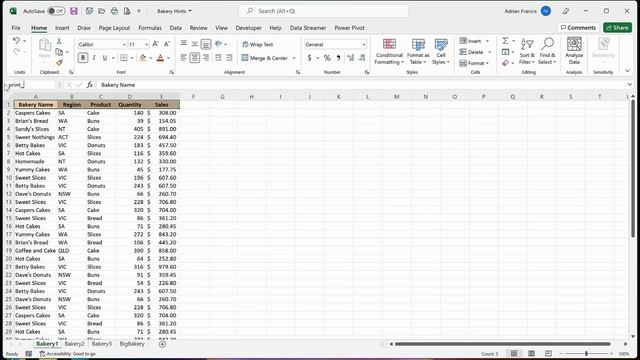Click the Align Right icon
The height and width of the screenshot is (360, 640).
pyautogui.click(x=206, y=58)
